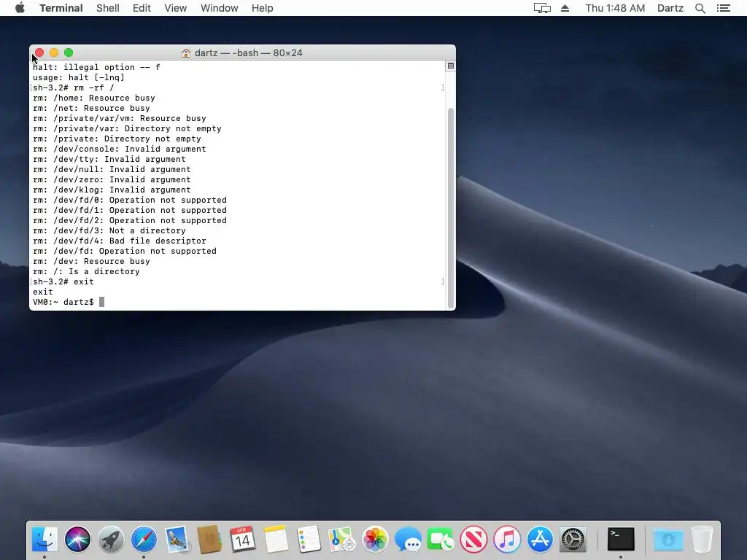Screen dimensions: 747x560
Task: Launch Siri from the Dock
Action: pyautogui.click(x=77, y=540)
